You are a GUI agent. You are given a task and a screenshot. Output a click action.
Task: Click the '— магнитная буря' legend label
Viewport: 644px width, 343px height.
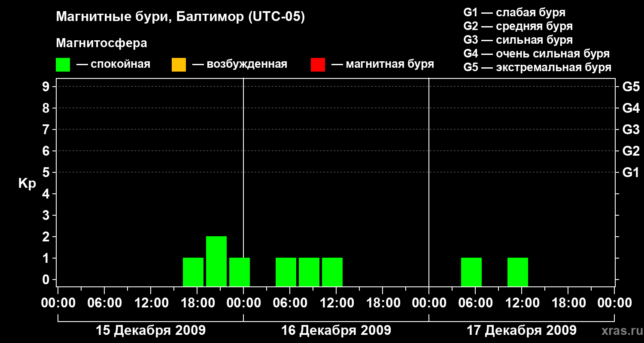383,64
